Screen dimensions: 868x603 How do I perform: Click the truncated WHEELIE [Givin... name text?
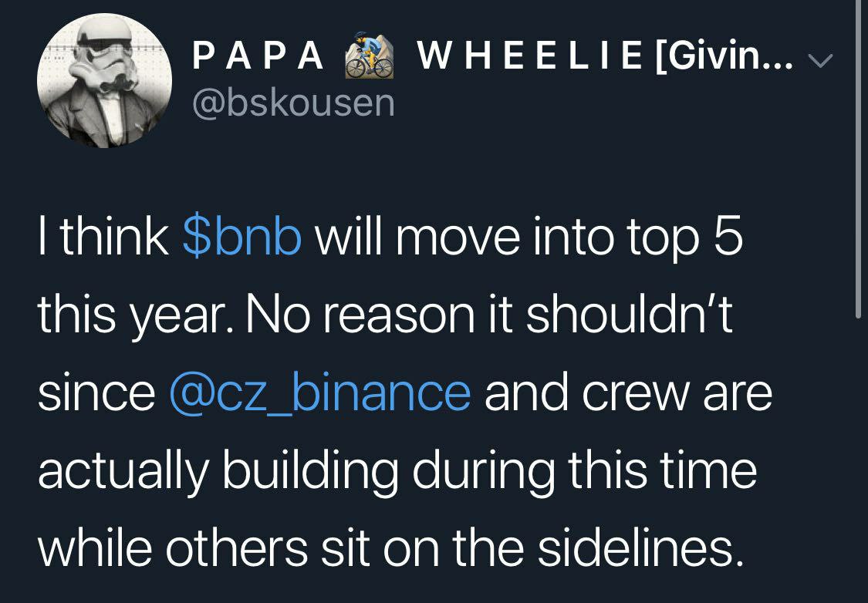[605, 56]
